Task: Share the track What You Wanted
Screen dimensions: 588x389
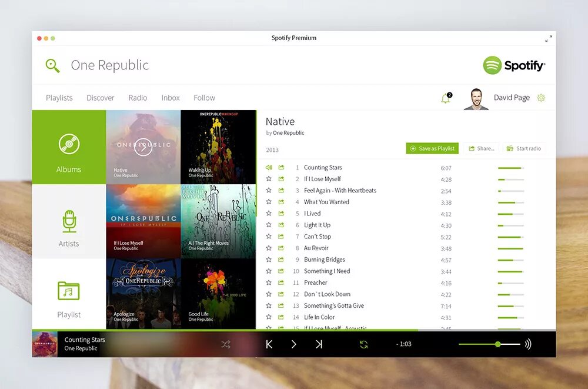Action: point(281,202)
